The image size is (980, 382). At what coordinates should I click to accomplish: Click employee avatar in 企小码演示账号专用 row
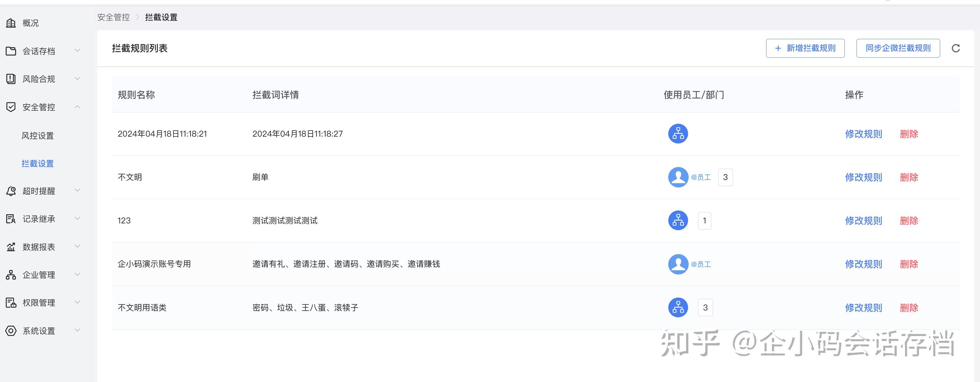(678, 264)
